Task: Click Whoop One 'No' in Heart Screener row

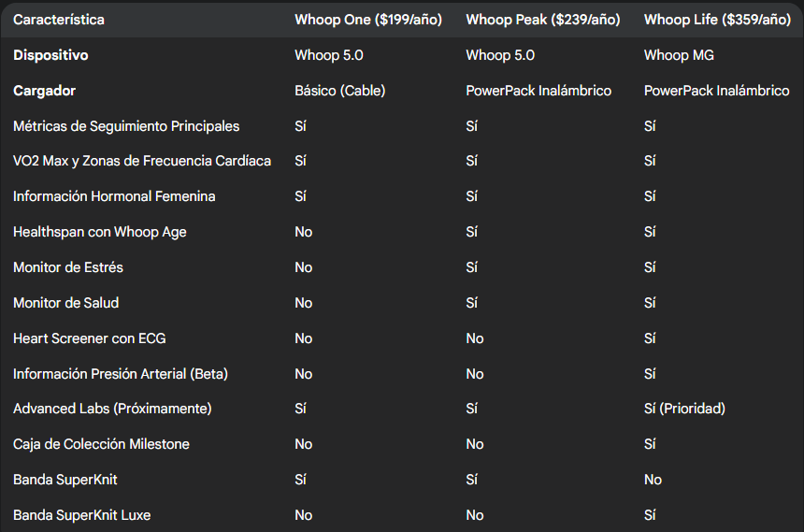Action: [304, 338]
